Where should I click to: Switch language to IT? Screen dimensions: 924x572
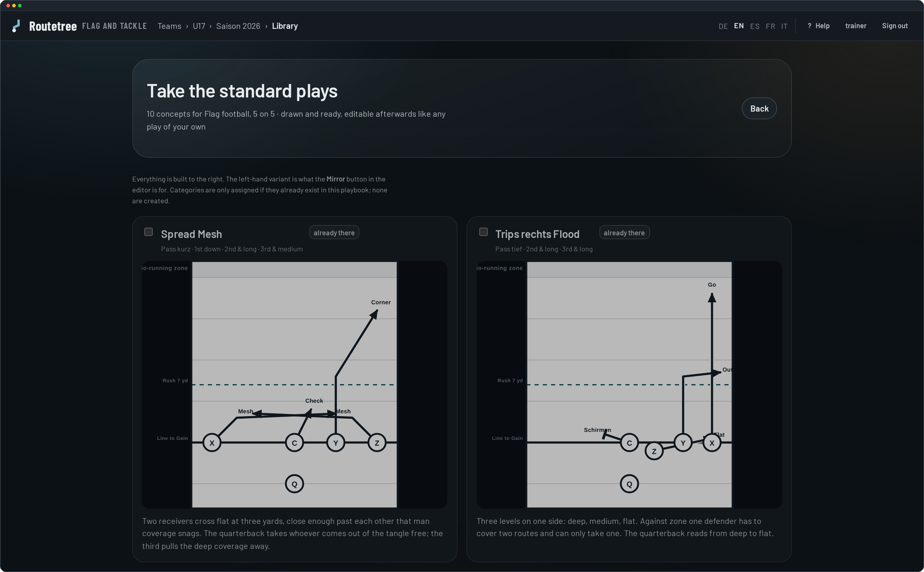784,26
